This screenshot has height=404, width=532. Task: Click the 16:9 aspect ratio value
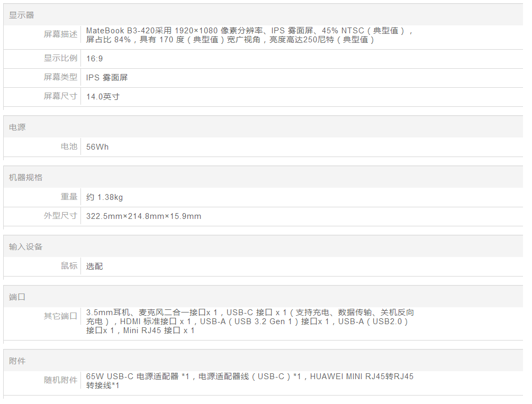point(95,59)
